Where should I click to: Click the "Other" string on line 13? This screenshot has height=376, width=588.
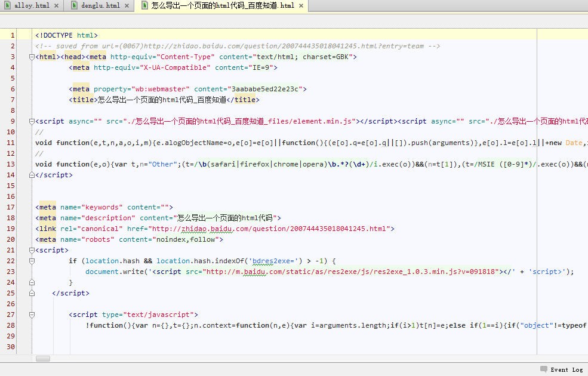pos(163,164)
